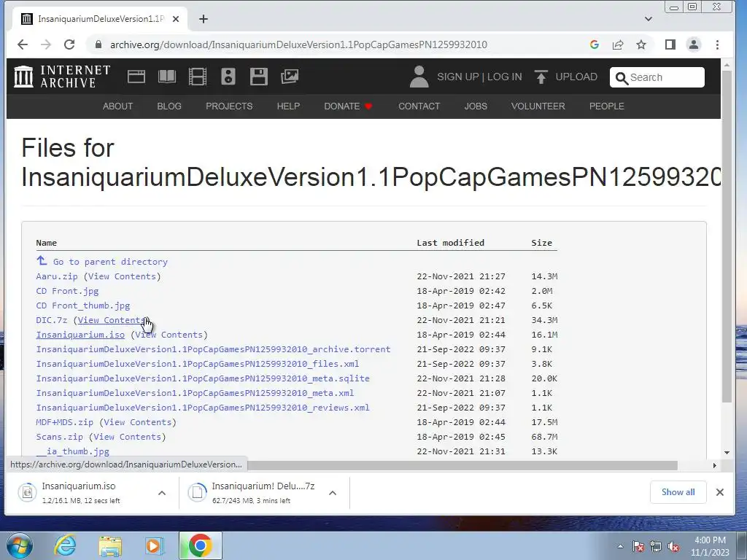747x560 pixels.
Task: Open DONATE menu item
Action: pyautogui.click(x=348, y=106)
